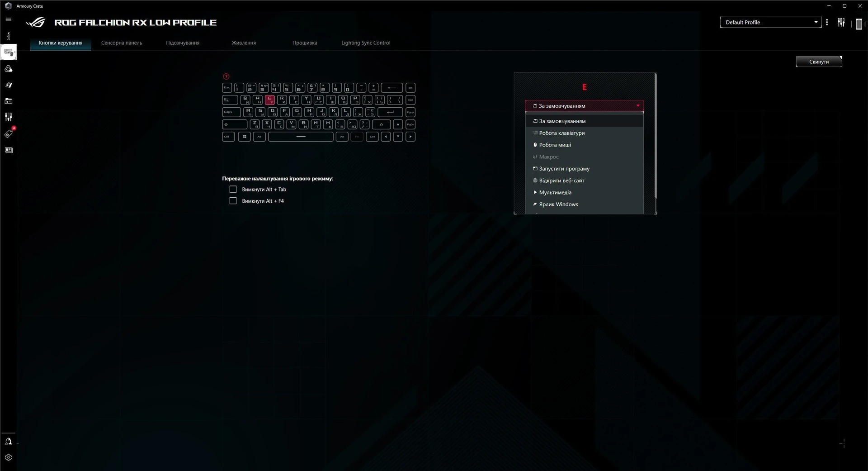Image resolution: width=868 pixels, height=471 pixels.
Task: Select the PgUp key on keyboard diagram
Action: pyautogui.click(x=410, y=112)
